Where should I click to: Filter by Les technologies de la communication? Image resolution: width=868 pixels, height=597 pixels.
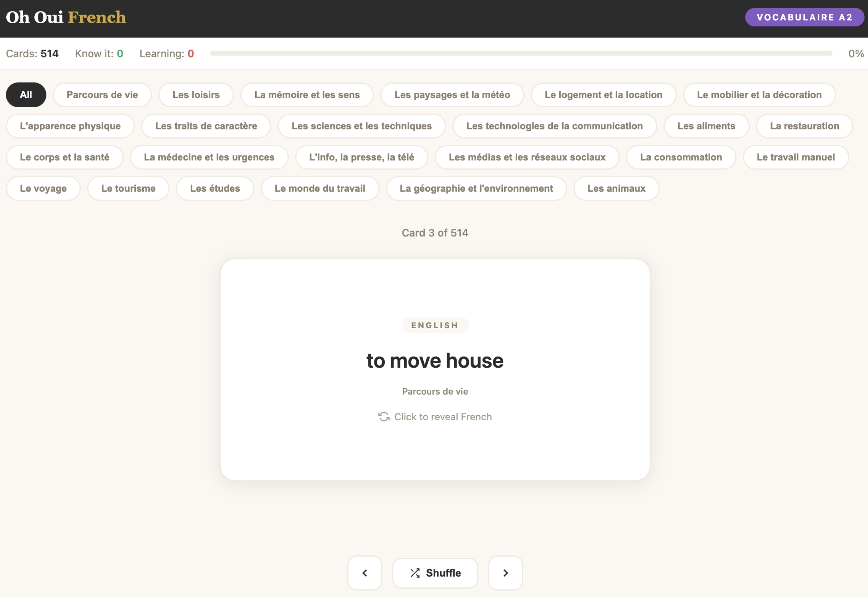point(554,126)
